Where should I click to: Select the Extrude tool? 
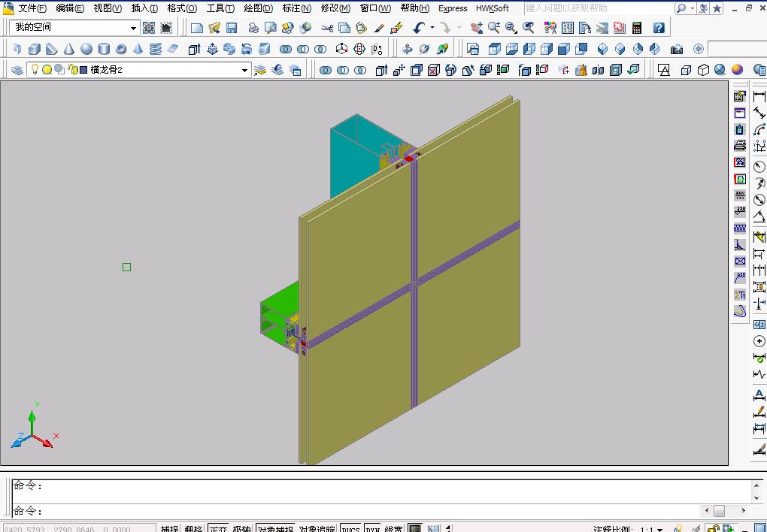[194, 49]
